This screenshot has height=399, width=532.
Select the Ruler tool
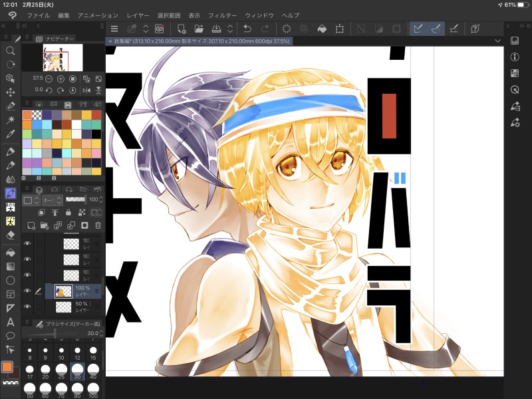(x=10, y=308)
